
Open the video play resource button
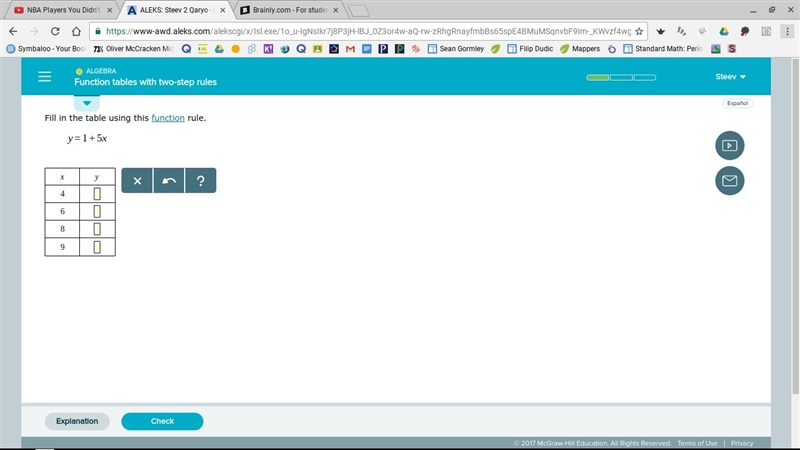click(x=730, y=145)
